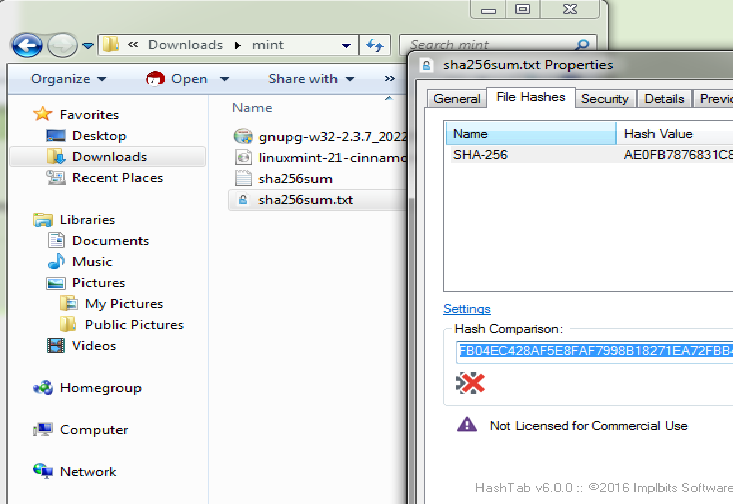The height and width of the screenshot is (504, 733).
Task: Click the Computer icon in navigation pane
Action: tap(43, 429)
